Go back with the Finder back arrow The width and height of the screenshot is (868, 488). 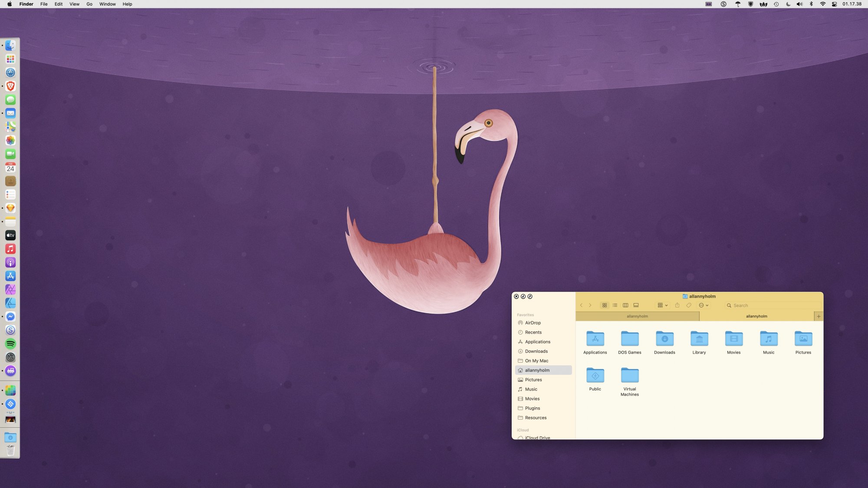(581, 305)
